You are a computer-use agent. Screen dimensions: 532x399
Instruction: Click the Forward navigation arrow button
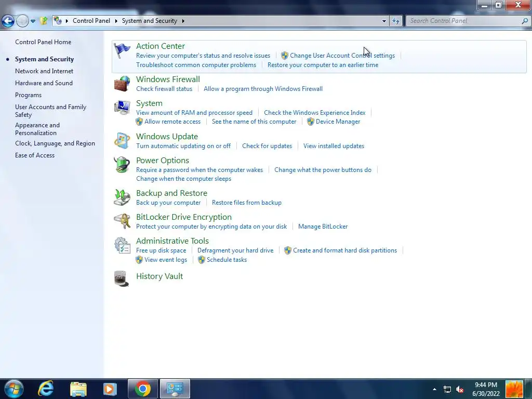tap(22, 21)
